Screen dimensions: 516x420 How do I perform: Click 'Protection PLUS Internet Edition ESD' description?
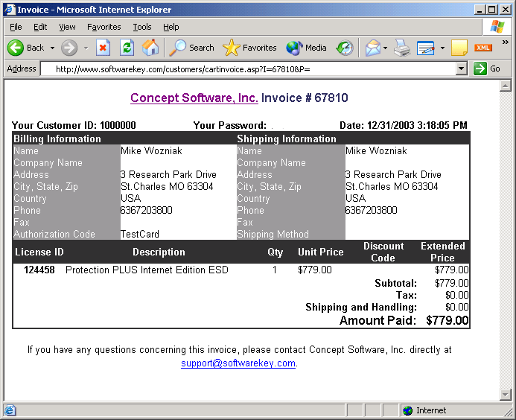pos(147,270)
